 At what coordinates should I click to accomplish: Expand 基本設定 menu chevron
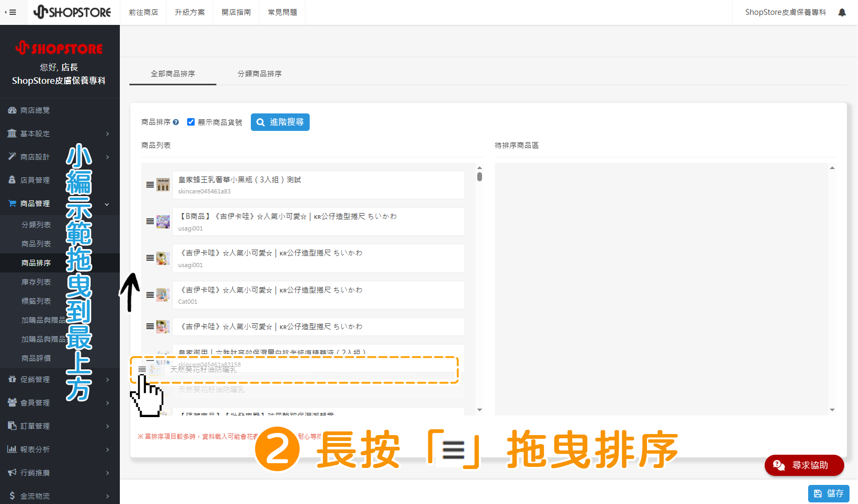click(108, 134)
